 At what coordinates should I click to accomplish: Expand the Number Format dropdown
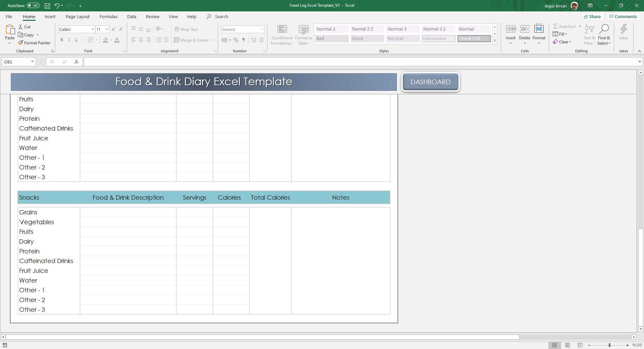(x=262, y=29)
